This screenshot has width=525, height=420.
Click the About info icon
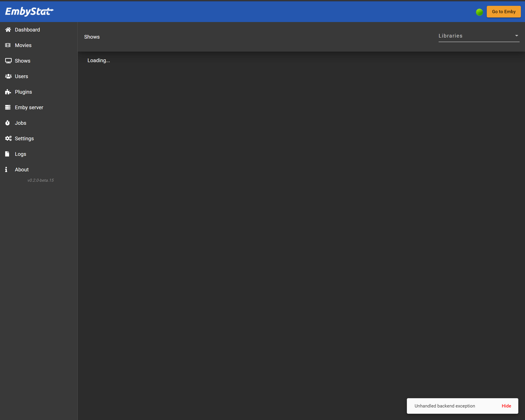click(x=6, y=170)
